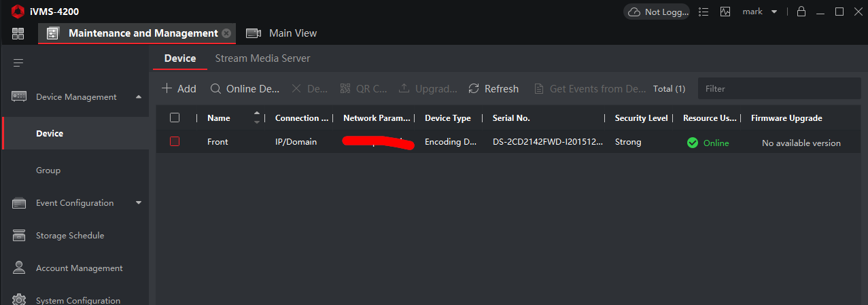
Task: Open the System Configuration gear icon
Action: [x=19, y=300]
